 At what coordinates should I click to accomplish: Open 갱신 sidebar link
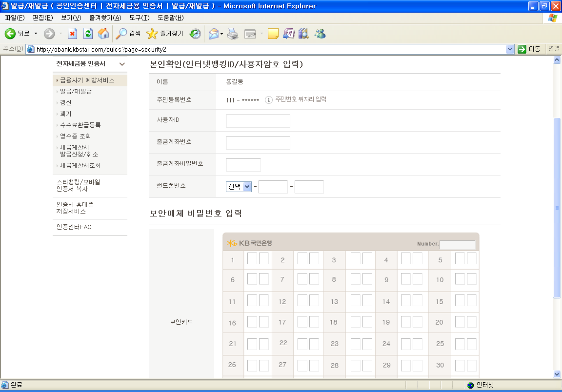[x=65, y=102]
